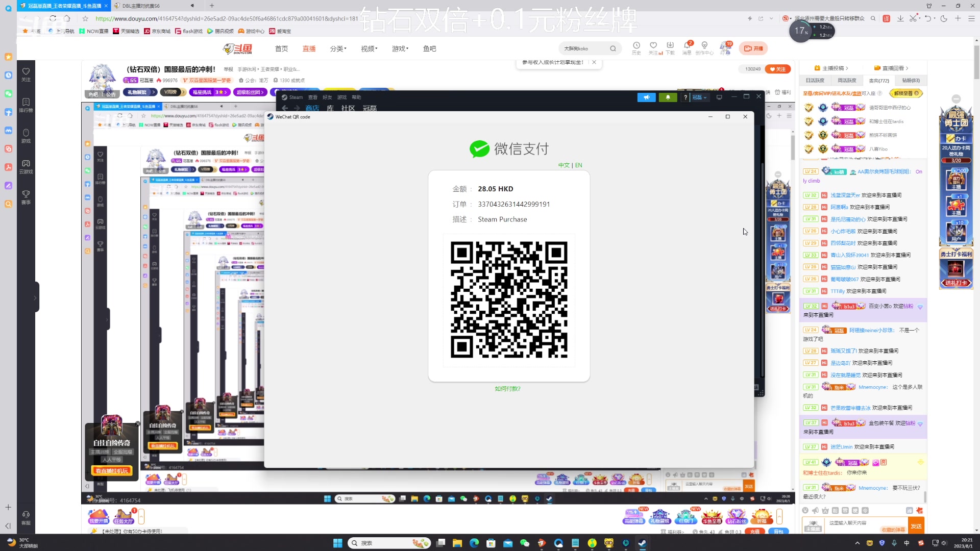Click Steam green notification bell
980x551 pixels.
[x=668, y=97]
